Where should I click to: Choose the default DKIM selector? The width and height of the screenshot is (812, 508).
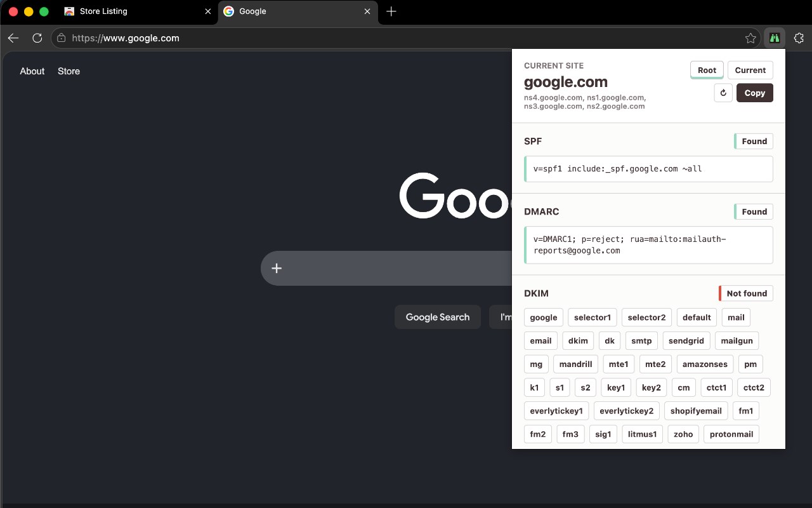697,317
